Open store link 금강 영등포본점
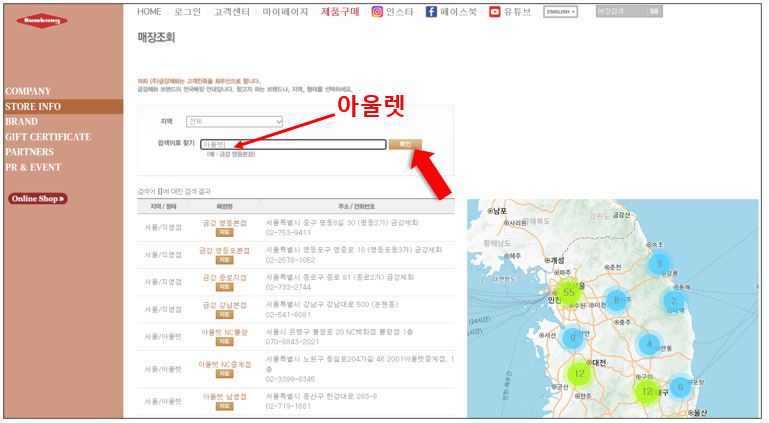The image size is (769, 423). click(x=225, y=250)
